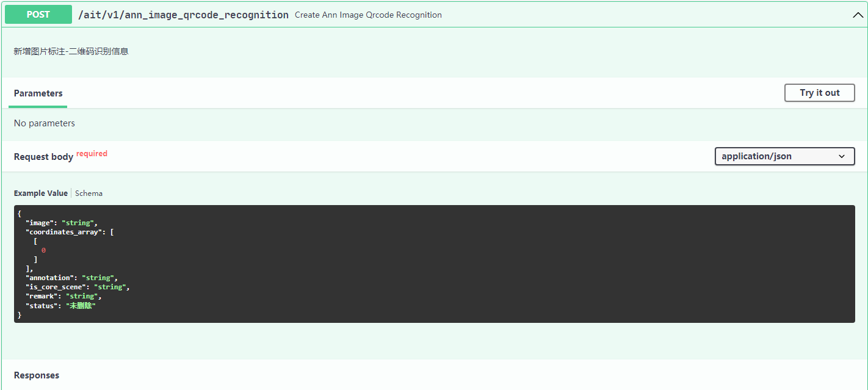
Task: Click the red 0 value in the array
Action: tap(43, 250)
